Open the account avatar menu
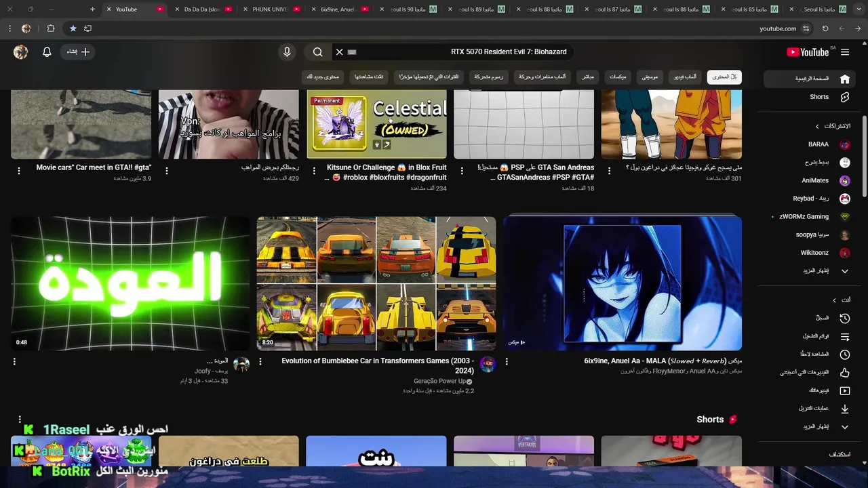Screen dimensions: 868x488 pyautogui.click(x=21, y=52)
